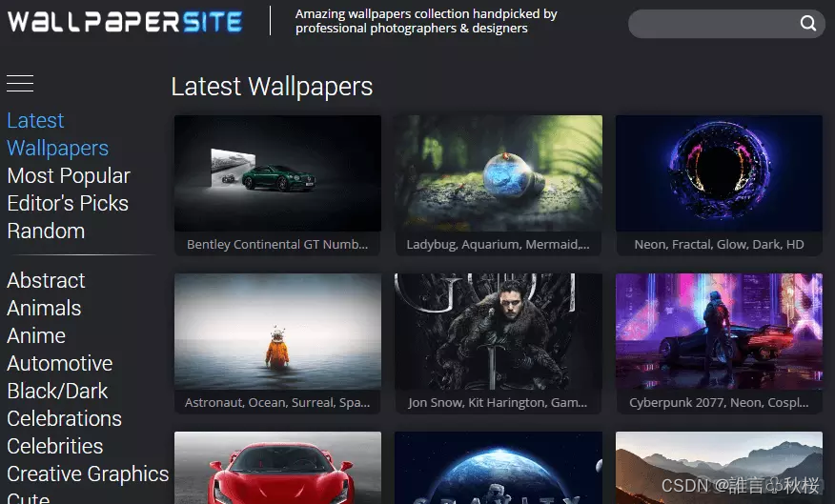Click the 'Latest Wallpapers' page heading

[x=272, y=86]
